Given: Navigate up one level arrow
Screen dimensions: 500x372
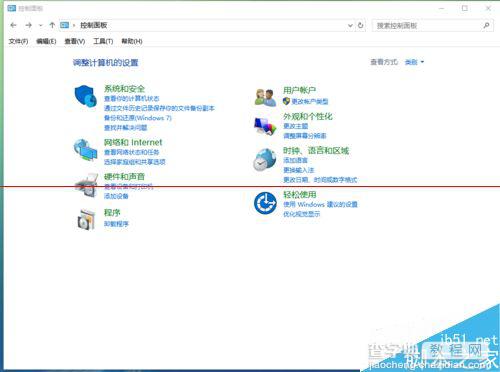Looking at the screenshot, I should pos(52,25).
